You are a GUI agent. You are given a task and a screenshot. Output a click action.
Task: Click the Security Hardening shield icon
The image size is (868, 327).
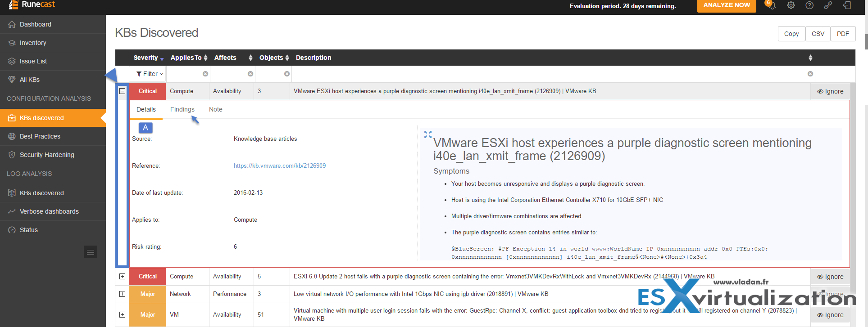coord(12,155)
